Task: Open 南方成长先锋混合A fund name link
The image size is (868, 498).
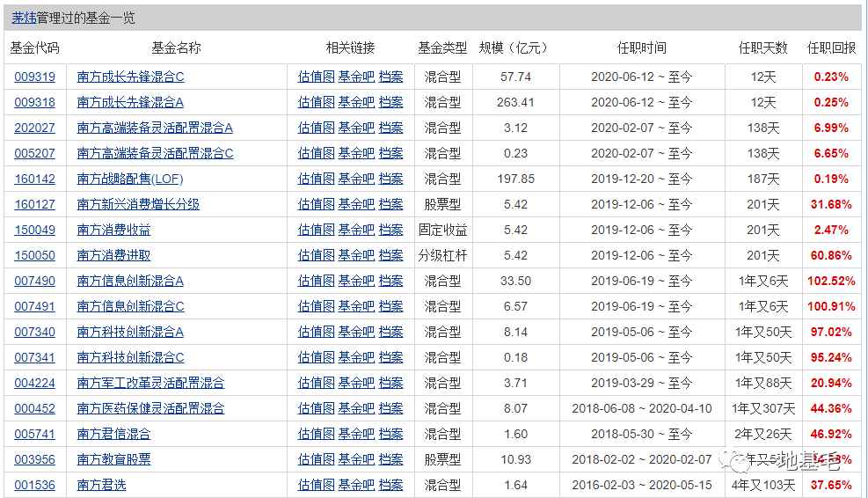Action: 130,102
